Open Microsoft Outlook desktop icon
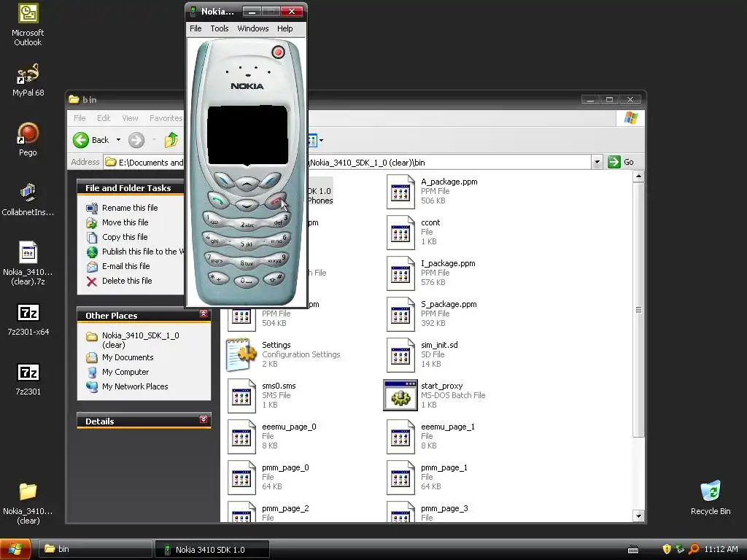The image size is (747, 560). (x=28, y=25)
